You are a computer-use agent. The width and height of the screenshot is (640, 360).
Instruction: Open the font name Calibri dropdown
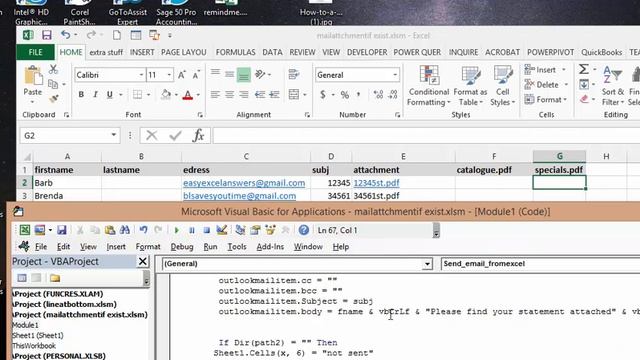[x=141, y=75]
